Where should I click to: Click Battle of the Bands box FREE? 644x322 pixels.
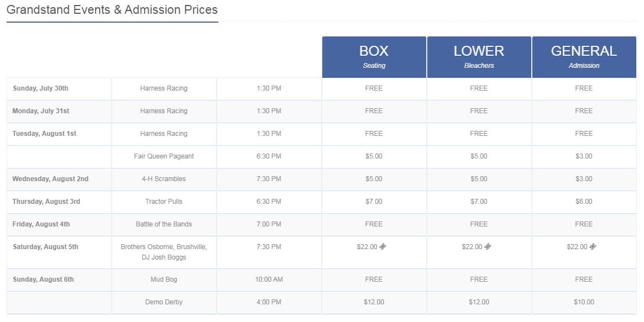(x=374, y=224)
